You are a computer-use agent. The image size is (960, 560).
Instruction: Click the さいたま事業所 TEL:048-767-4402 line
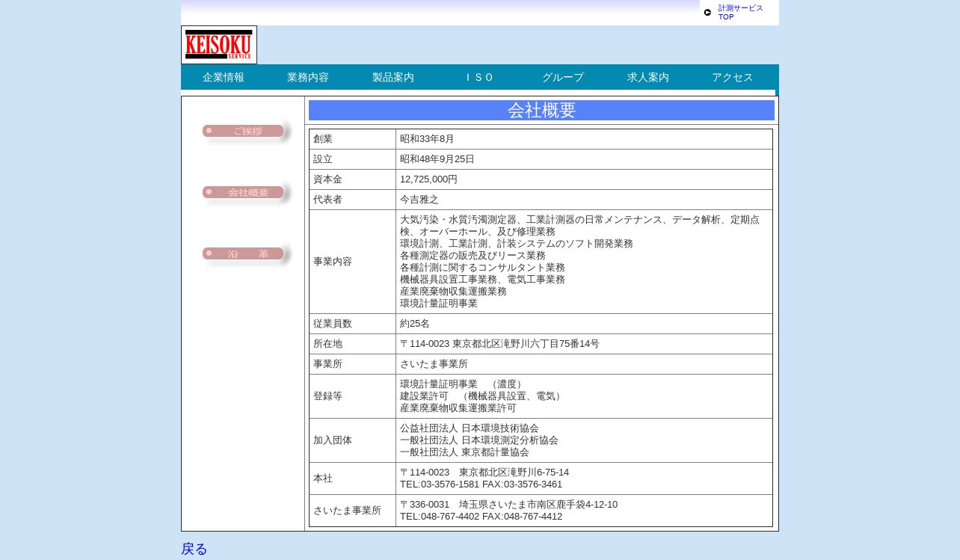pyautogui.click(x=481, y=517)
